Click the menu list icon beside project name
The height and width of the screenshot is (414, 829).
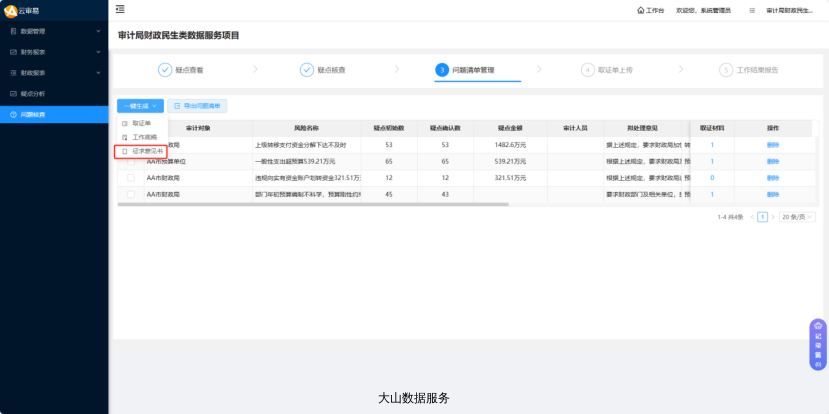[752, 10]
